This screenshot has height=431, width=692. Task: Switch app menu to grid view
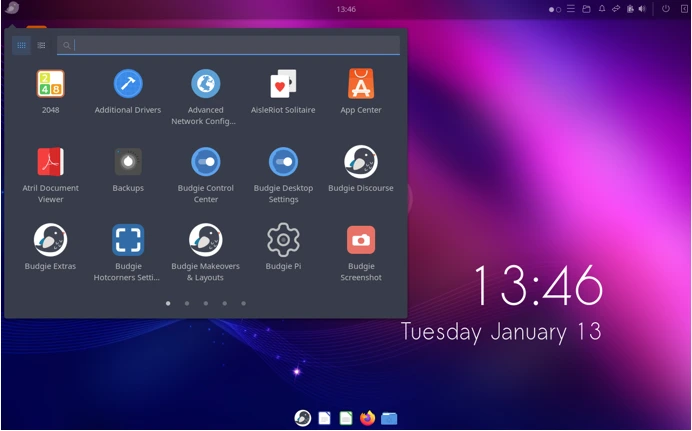[21, 45]
